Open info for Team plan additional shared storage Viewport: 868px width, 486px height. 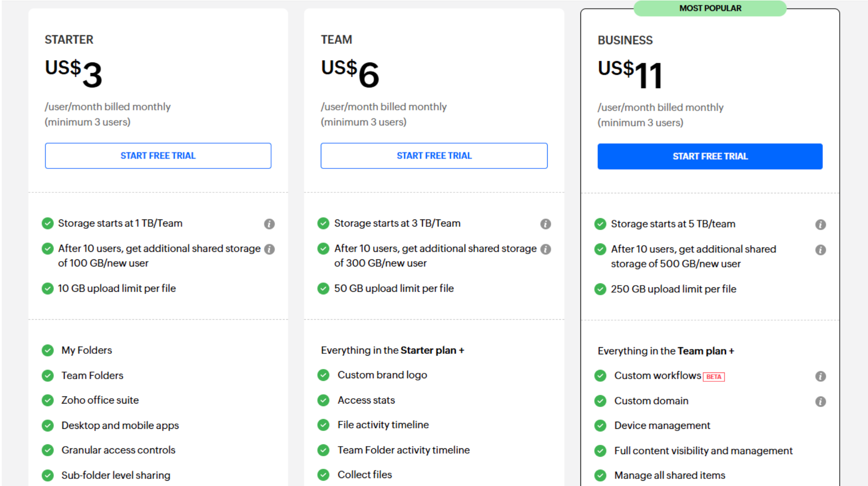(545, 249)
